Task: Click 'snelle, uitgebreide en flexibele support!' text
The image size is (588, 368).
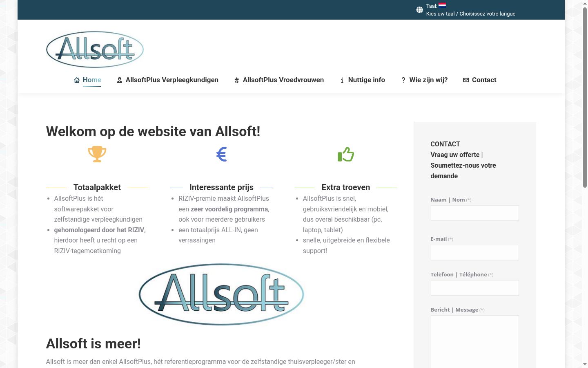Action: 346,245
